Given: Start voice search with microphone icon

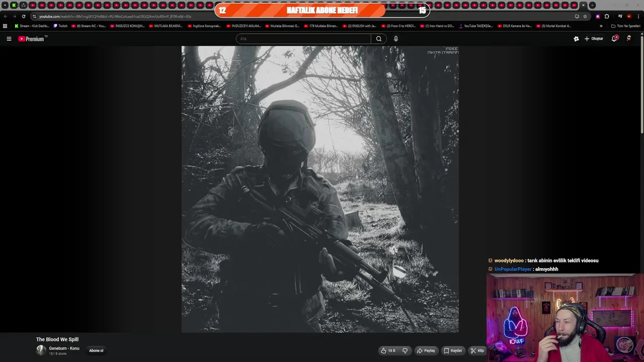Looking at the screenshot, I should coord(396,39).
